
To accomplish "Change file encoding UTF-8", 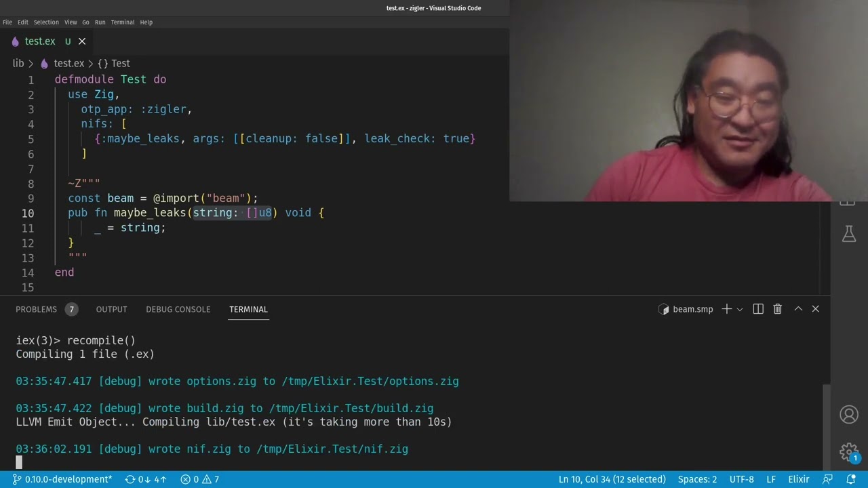I will point(742,479).
